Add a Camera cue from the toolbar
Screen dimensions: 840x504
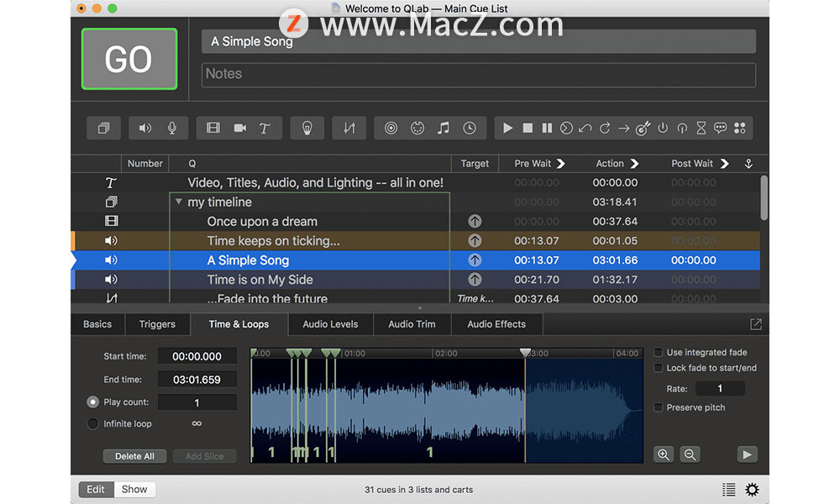pyautogui.click(x=239, y=128)
